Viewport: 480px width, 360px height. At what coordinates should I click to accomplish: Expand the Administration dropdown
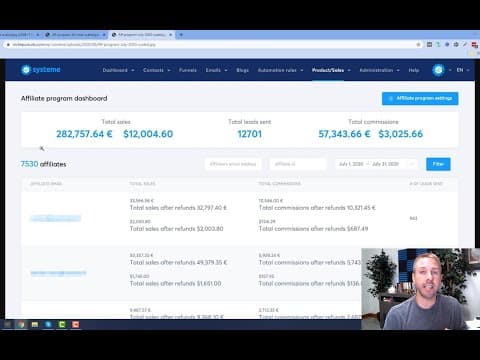(379, 70)
